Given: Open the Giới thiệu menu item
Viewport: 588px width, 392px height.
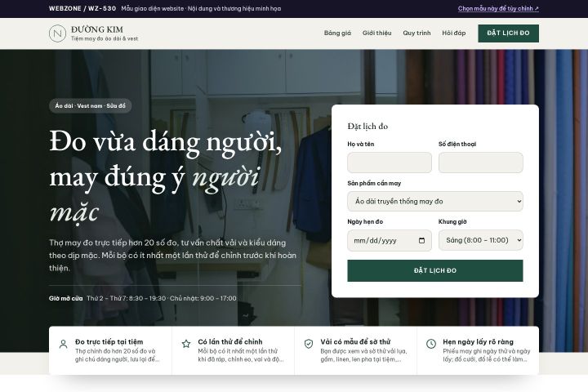Looking at the screenshot, I should click(376, 33).
